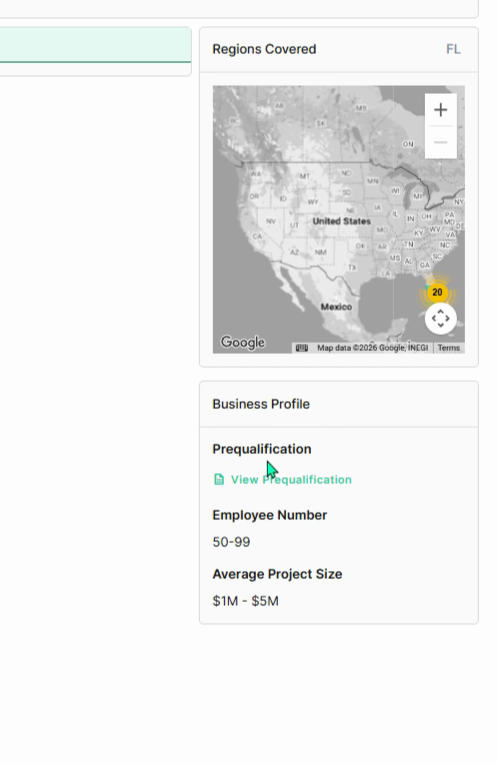Click the Google logo on map
The image size is (497, 765).
point(243,342)
